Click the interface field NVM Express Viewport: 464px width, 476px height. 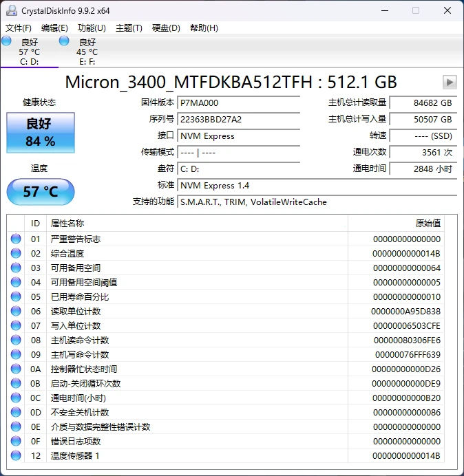tap(238, 136)
